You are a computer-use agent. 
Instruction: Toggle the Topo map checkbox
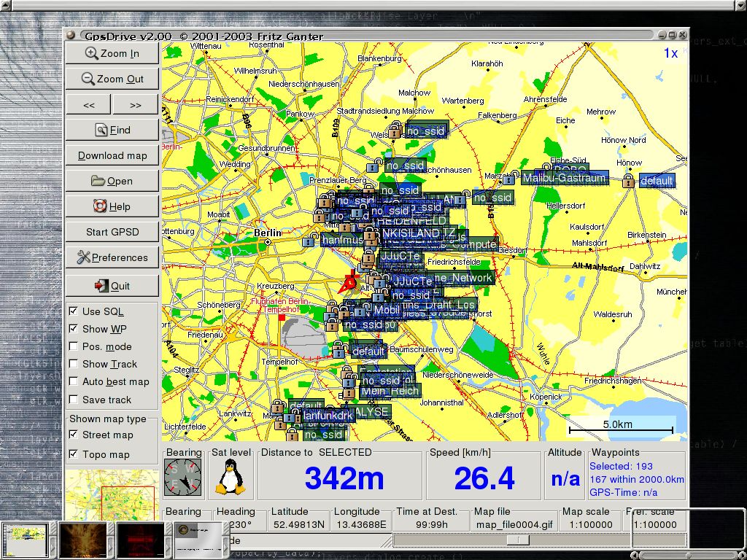tap(74, 454)
